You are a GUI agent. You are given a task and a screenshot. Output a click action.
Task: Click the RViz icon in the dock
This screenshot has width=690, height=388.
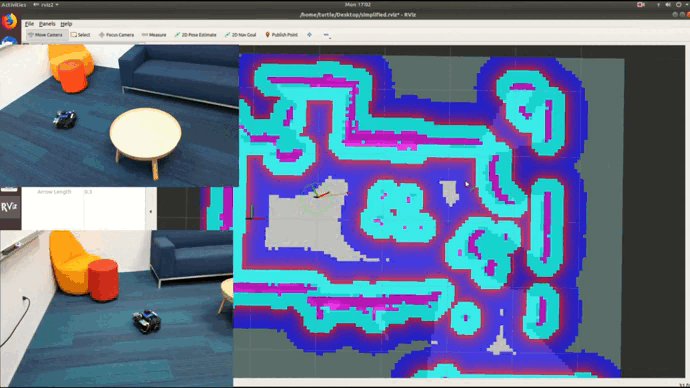coord(9,207)
